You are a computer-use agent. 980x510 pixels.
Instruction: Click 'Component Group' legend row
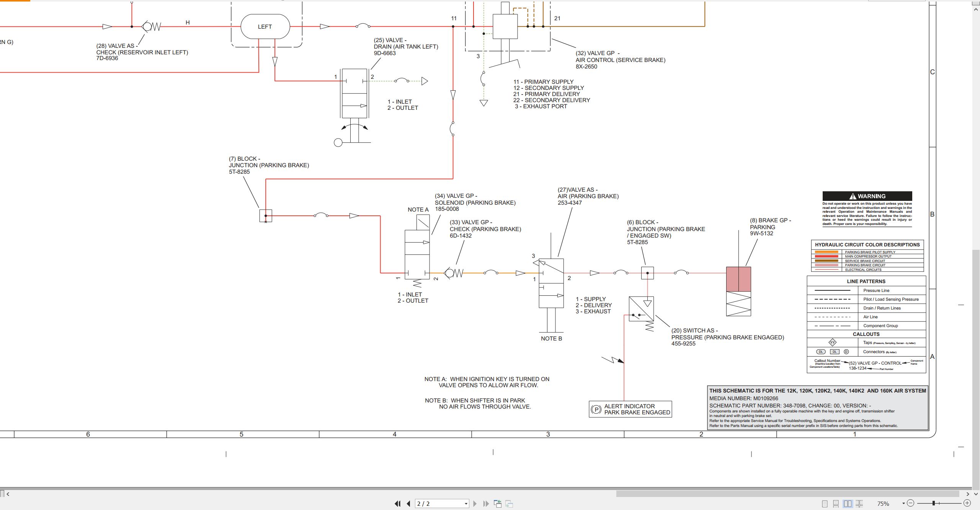(x=866, y=326)
